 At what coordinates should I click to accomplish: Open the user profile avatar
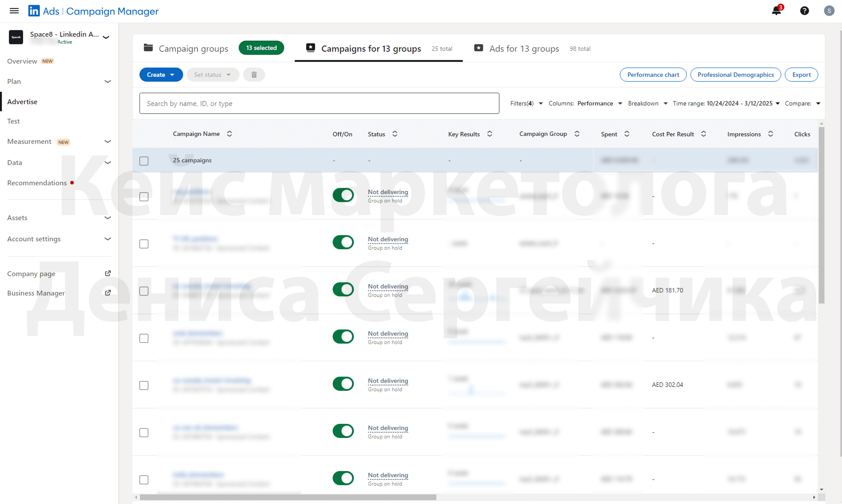[829, 11]
